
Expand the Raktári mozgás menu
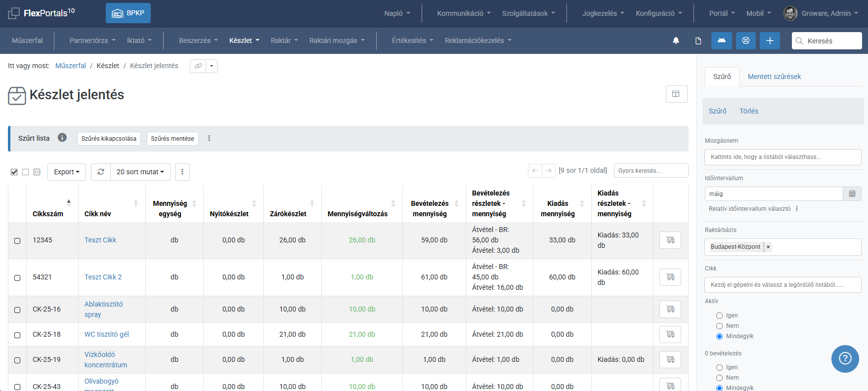[337, 40]
